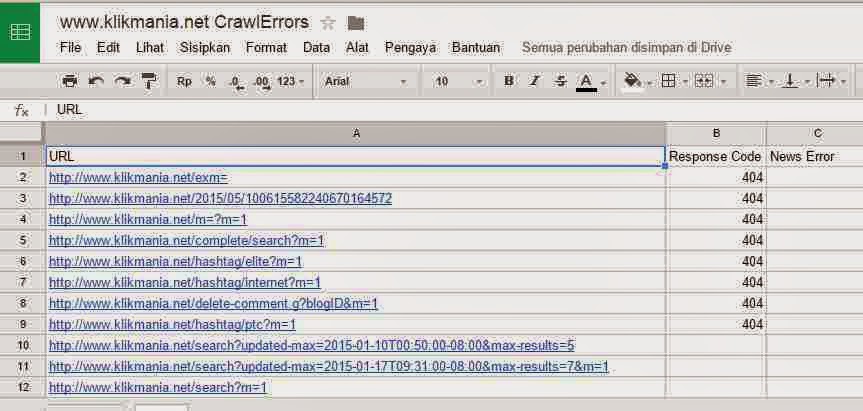863x411 pixels.
Task: Open the search link with max-results=7&m=1
Action: point(329,366)
